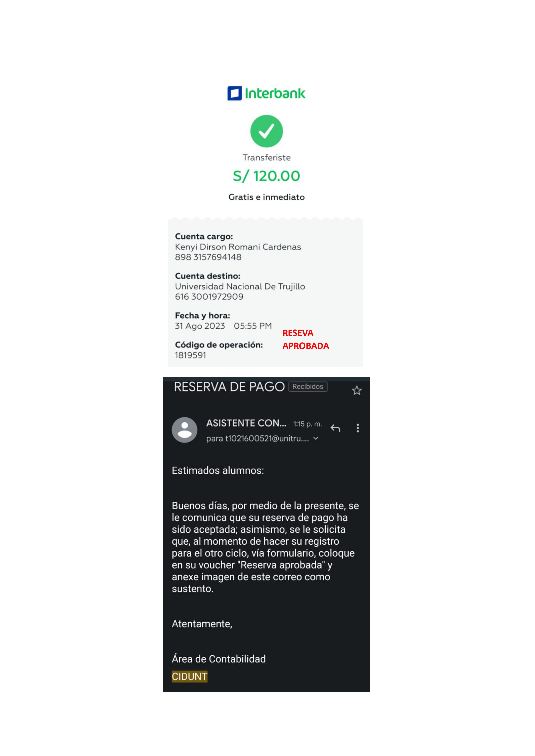Click the green checkmark circle
Image resolution: width=535 pixels, height=756 pixels.
[x=267, y=131]
